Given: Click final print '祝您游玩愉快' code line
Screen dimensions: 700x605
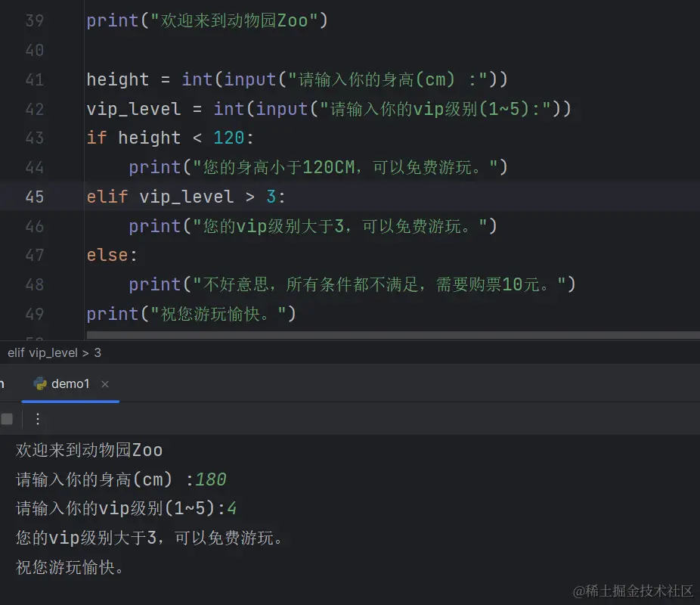Looking at the screenshot, I should click(x=191, y=315).
